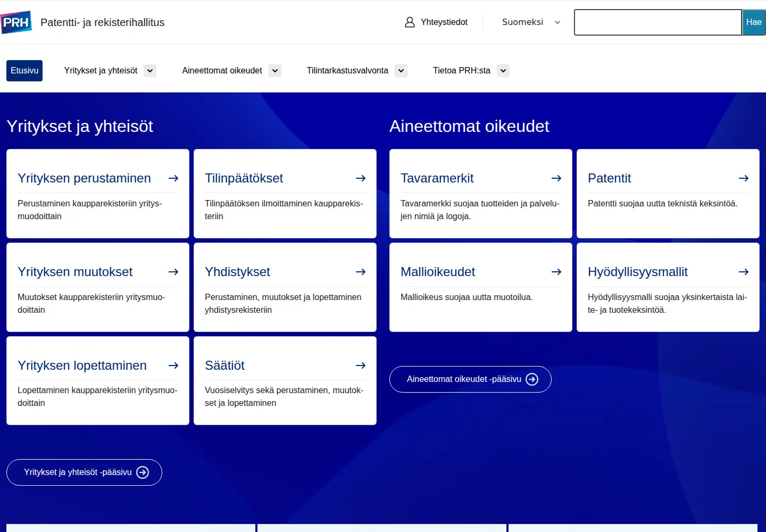Click the arrow on Hyödyllisyysmallit card
This screenshot has height=532, width=766.
pos(744,272)
